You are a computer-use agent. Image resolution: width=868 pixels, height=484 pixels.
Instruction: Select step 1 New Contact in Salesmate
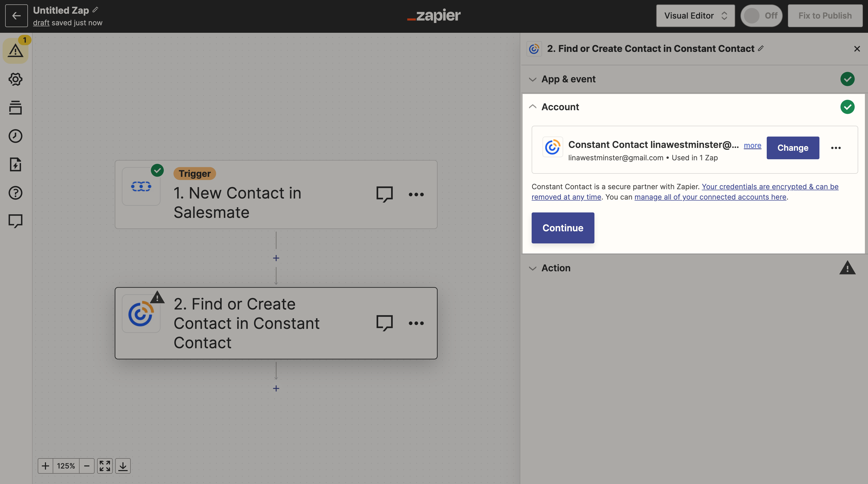click(276, 195)
